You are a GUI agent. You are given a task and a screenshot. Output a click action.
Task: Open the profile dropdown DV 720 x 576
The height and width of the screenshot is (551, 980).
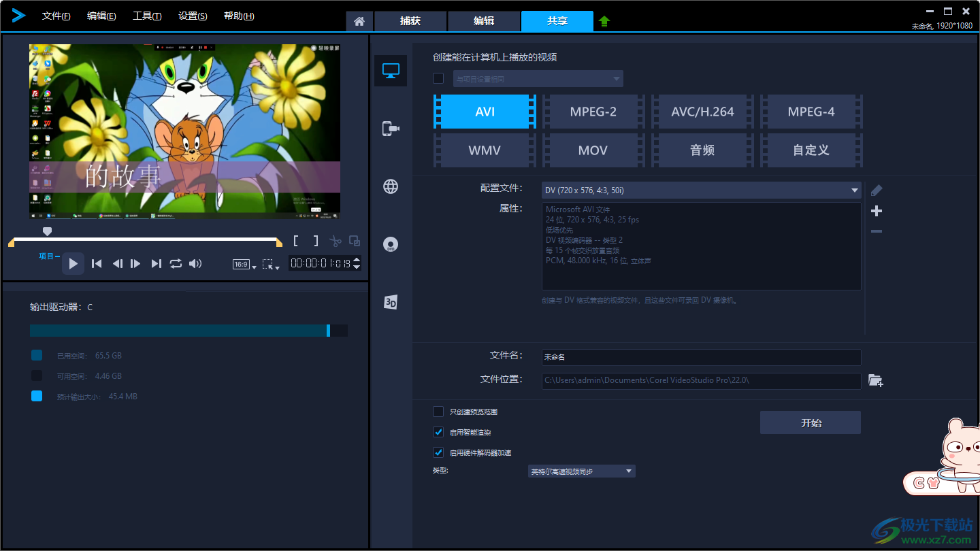[x=702, y=190]
